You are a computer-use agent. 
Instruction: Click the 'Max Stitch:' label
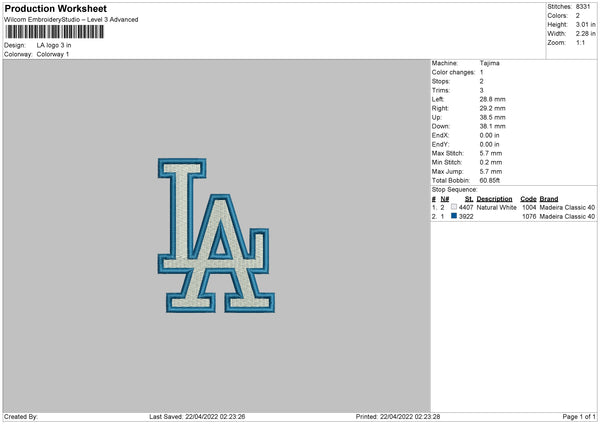point(448,153)
